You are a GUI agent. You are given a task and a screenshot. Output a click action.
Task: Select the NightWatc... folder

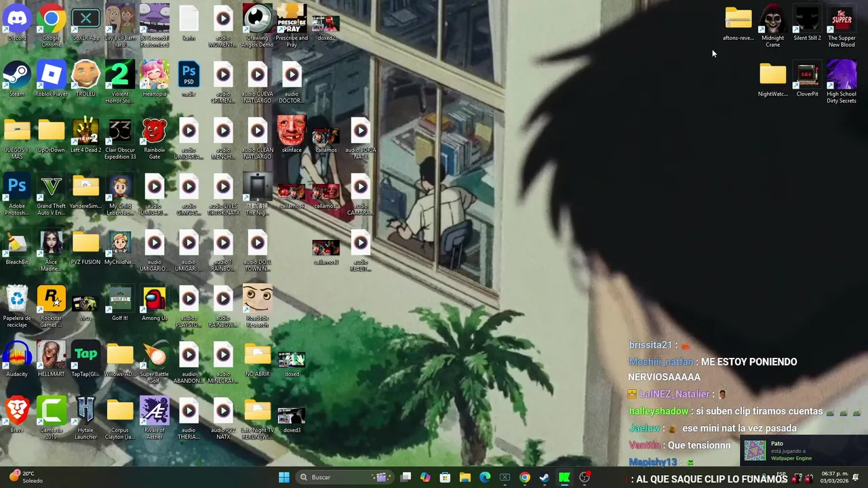pyautogui.click(x=772, y=79)
